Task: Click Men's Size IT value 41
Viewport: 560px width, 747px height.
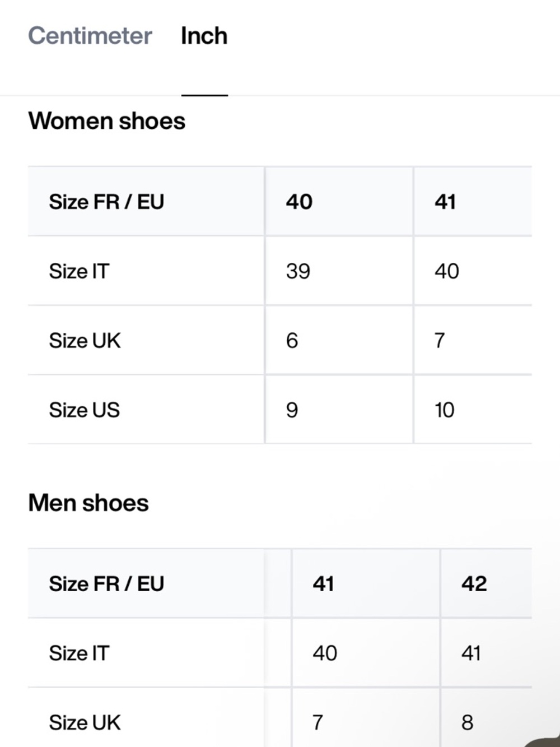Action: click(x=471, y=653)
